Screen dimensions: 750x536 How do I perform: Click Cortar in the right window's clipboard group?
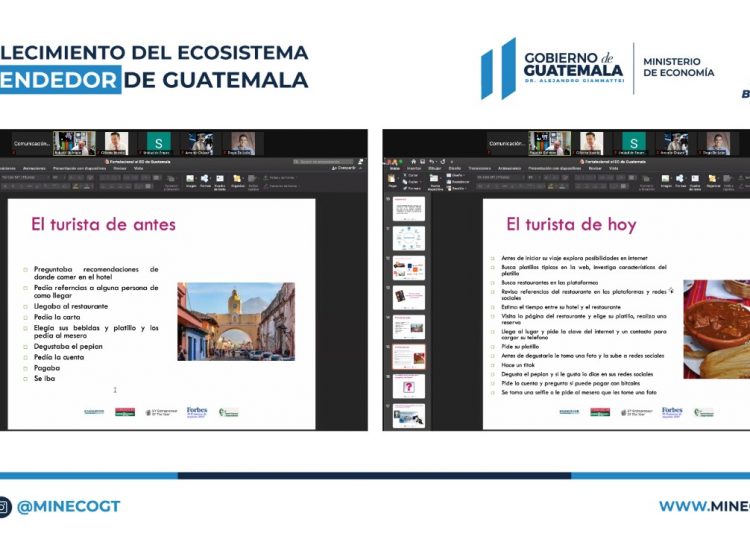[410, 176]
